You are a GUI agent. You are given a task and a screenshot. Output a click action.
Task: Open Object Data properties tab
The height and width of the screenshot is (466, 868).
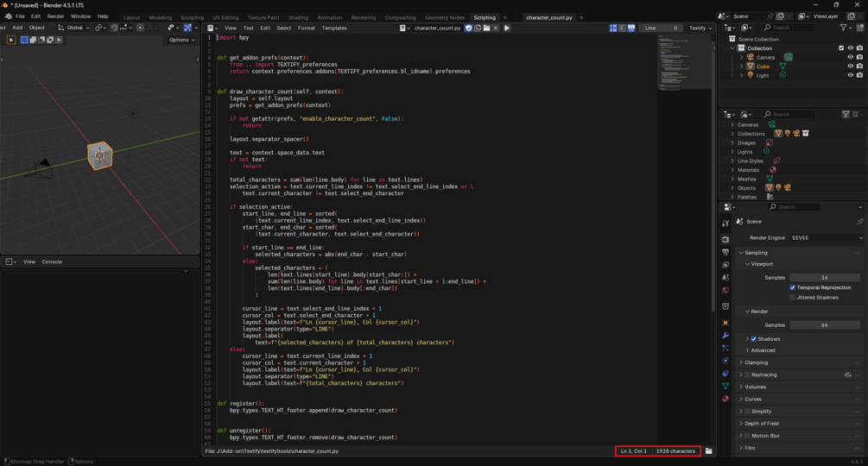click(725, 387)
